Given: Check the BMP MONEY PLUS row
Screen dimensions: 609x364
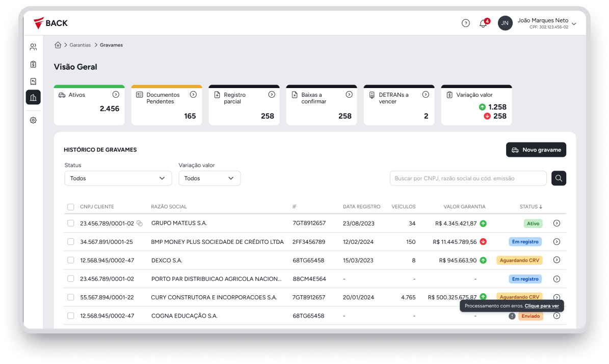Looking at the screenshot, I should pyautogui.click(x=71, y=242).
